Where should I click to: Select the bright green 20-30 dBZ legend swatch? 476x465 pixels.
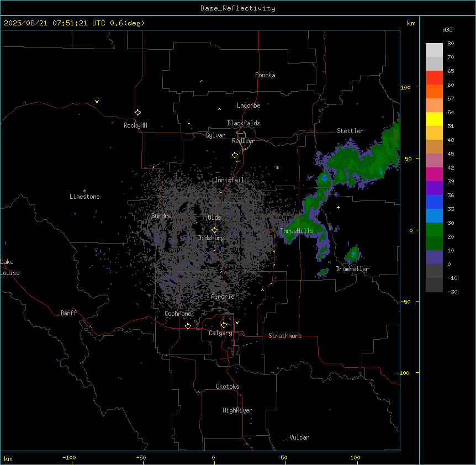click(x=434, y=230)
